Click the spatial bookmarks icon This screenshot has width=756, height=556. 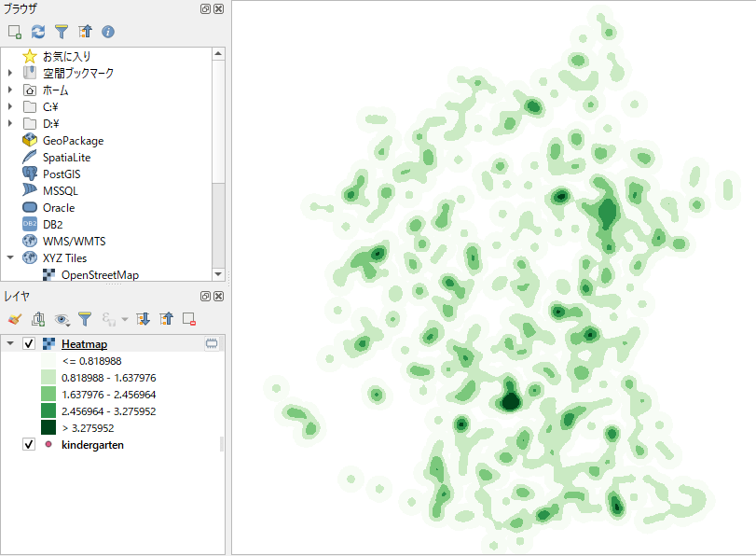[x=30, y=73]
